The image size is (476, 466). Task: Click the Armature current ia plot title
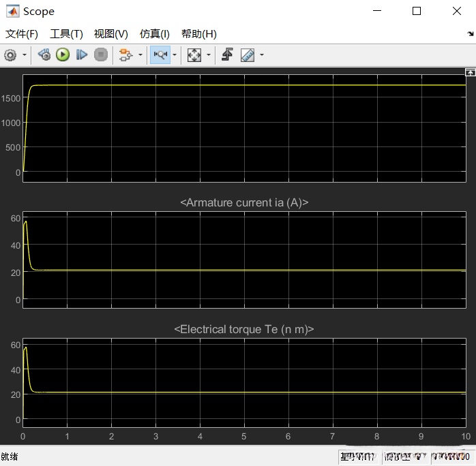[x=244, y=202]
